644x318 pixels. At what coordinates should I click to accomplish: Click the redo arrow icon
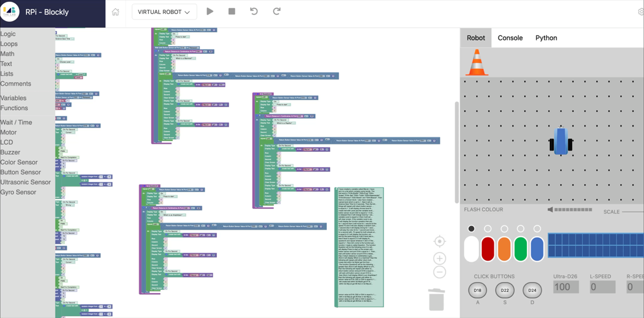(x=276, y=12)
